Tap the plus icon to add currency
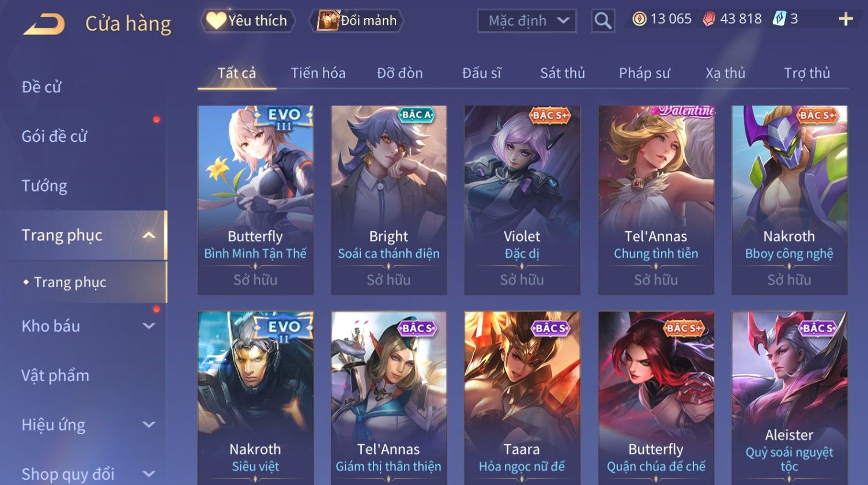Image resolution: width=868 pixels, height=485 pixels. [x=846, y=20]
